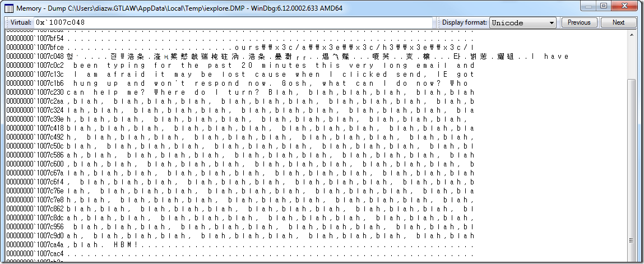Click the 'I have' text after the 1007c048 row
The image size is (644, 264).
coord(550,57)
